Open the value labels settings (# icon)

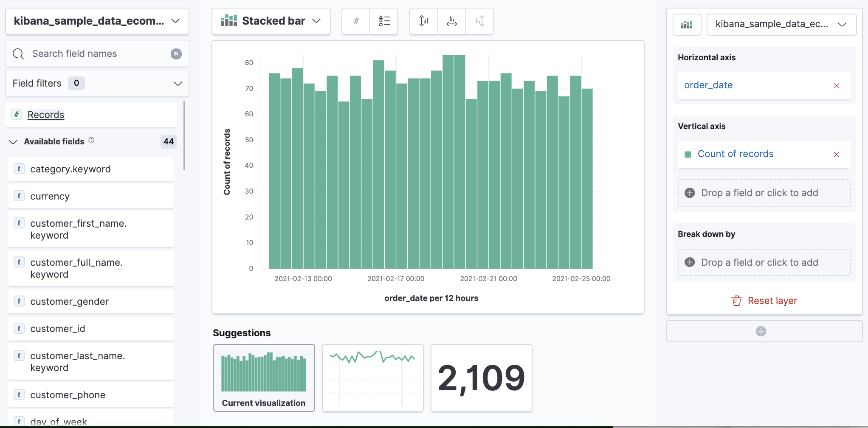pyautogui.click(x=356, y=21)
